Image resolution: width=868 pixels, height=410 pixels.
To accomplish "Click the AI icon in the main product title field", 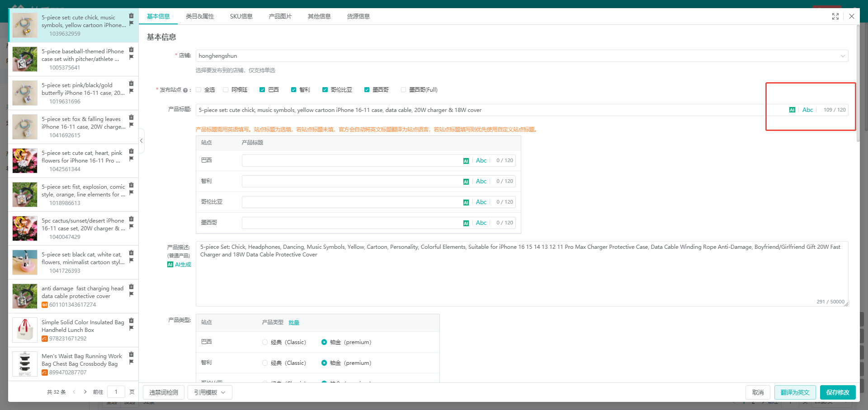I will click(792, 110).
